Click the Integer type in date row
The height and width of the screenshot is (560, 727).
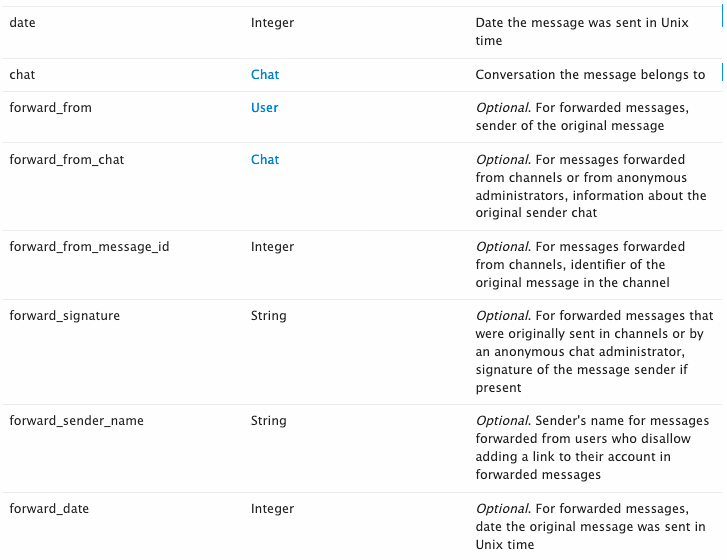point(272,23)
